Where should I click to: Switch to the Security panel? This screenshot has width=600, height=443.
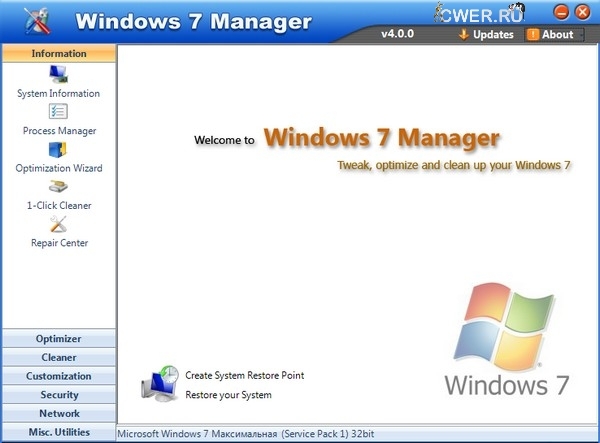pyautogui.click(x=58, y=395)
